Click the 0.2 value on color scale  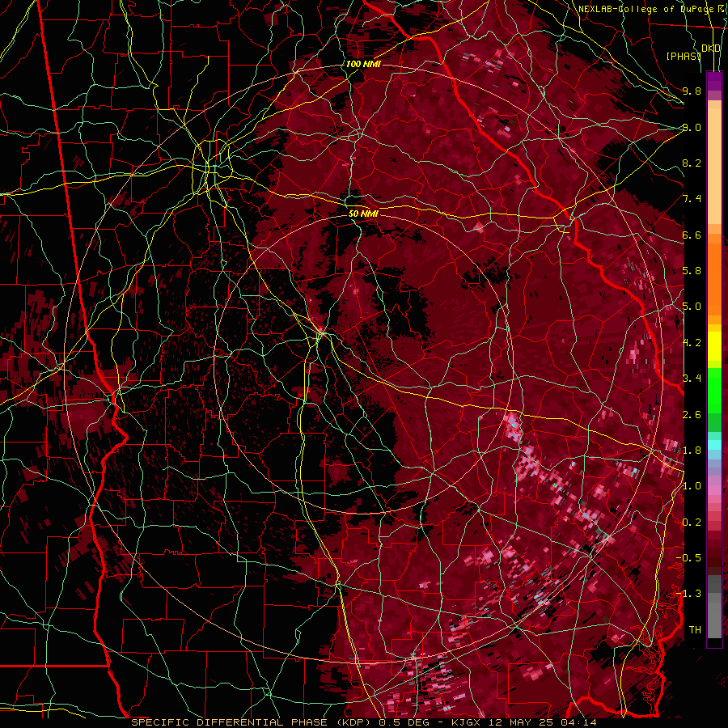click(x=692, y=522)
